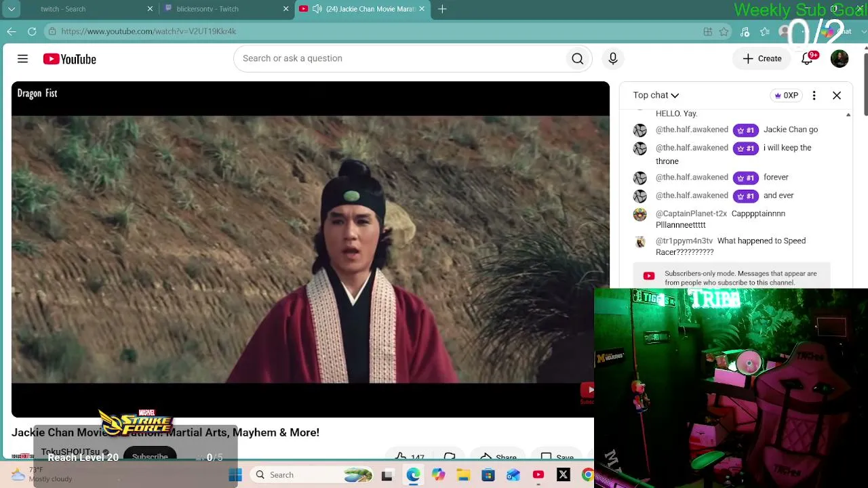Open @tr1ppym4n3tv chat author name
868x488 pixels.
click(684, 241)
